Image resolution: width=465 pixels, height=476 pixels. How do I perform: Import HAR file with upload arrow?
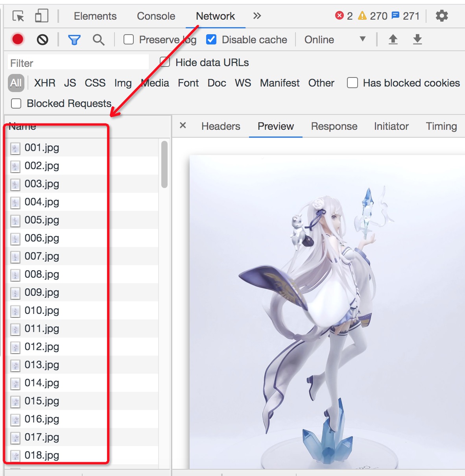click(393, 39)
